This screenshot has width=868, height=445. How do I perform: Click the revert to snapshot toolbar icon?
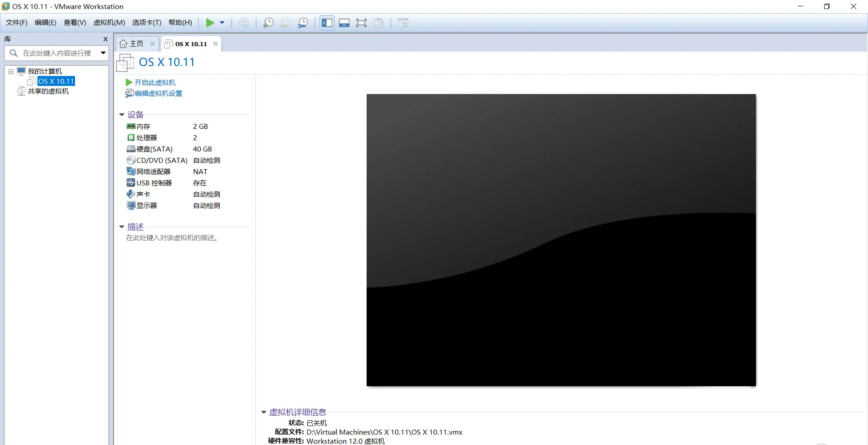(x=286, y=23)
